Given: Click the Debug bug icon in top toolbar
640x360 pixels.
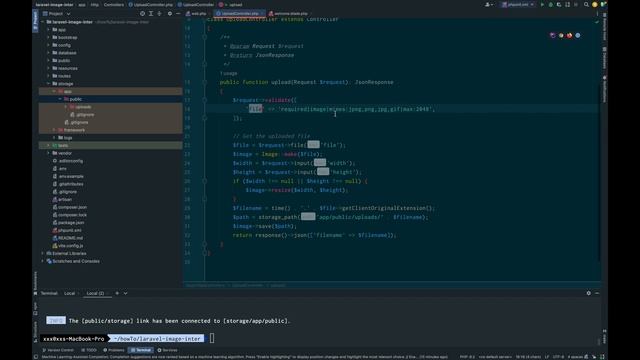Looking at the screenshot, I should pyautogui.click(x=551, y=4).
